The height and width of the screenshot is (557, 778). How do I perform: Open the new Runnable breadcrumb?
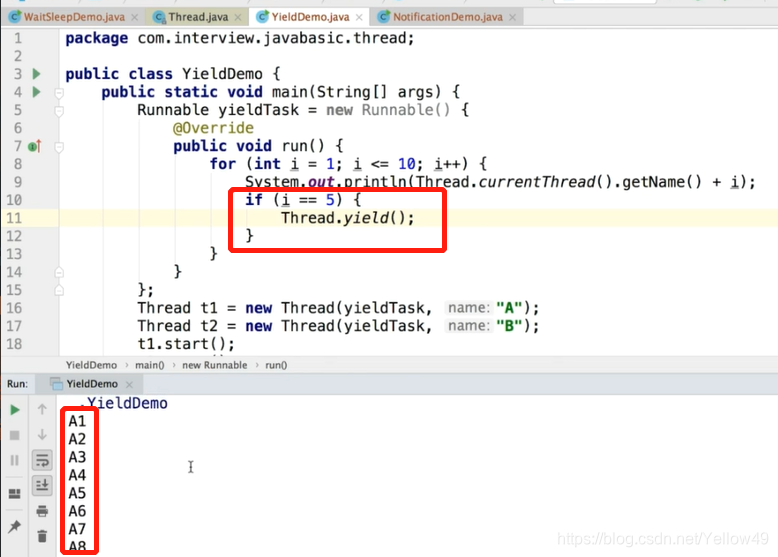click(x=214, y=365)
